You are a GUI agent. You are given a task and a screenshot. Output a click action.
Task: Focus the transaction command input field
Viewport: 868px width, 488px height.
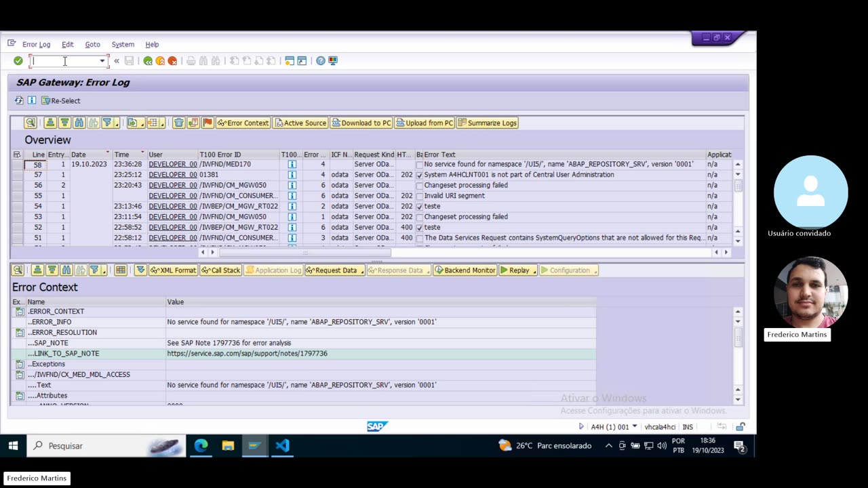[65, 61]
